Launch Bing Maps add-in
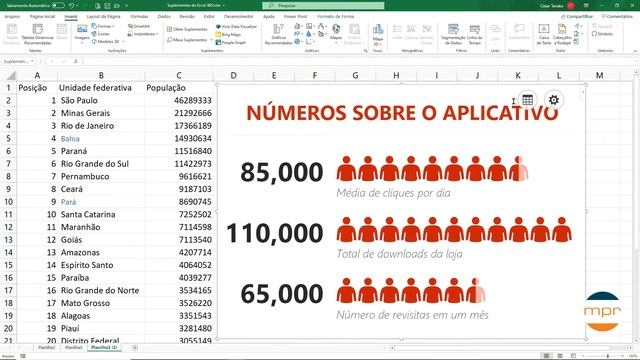Viewport: 640px width, 360px height. point(228,35)
